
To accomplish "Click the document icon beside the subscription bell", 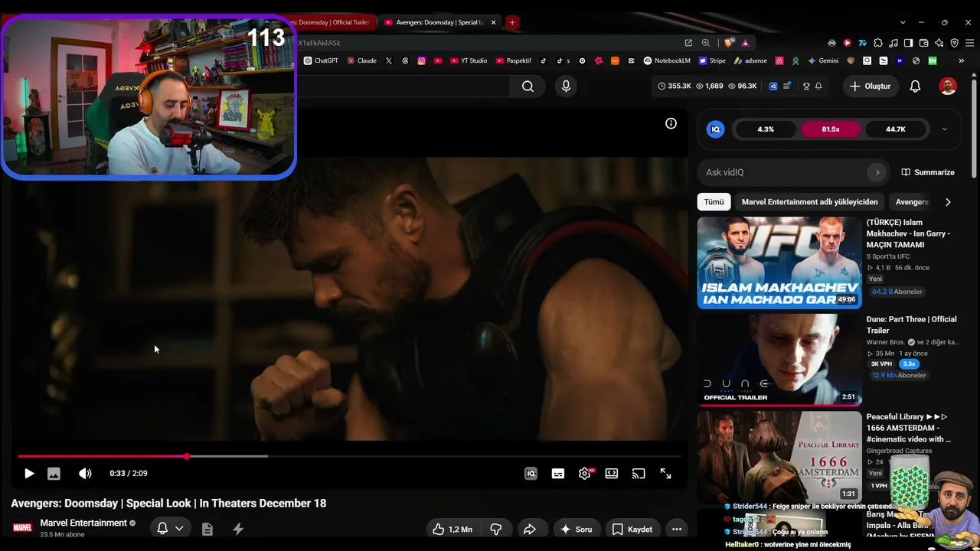I will 207,529.
